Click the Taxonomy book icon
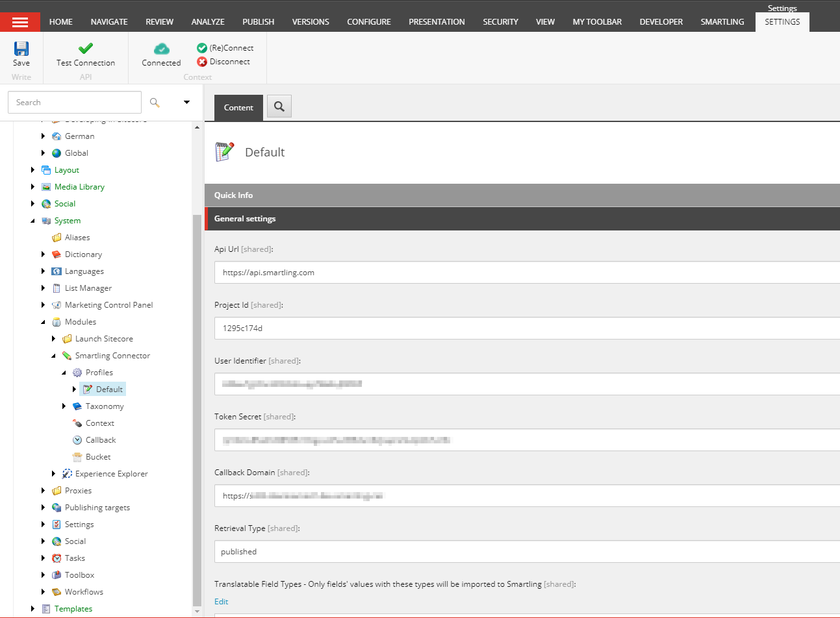840x618 pixels. tap(77, 406)
